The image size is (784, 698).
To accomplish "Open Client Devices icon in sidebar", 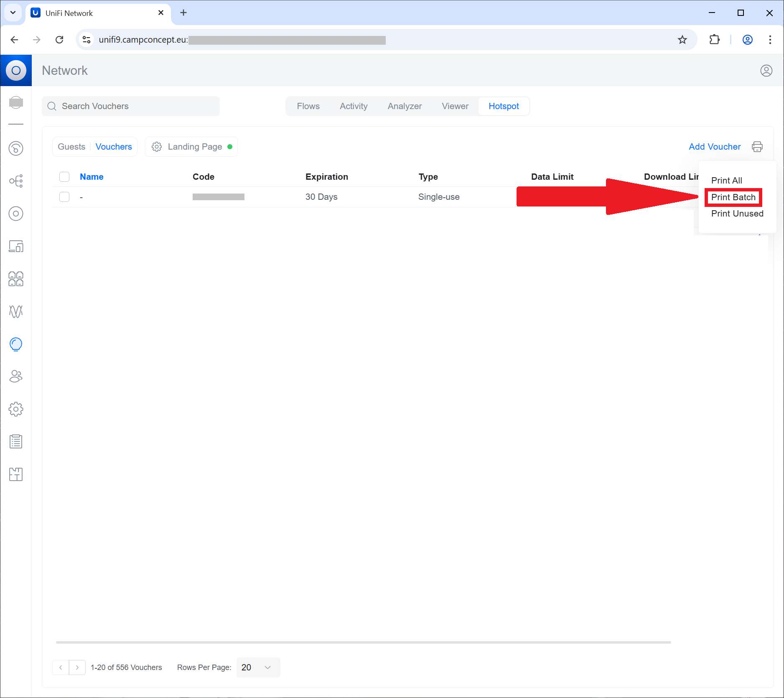I will click(16, 246).
